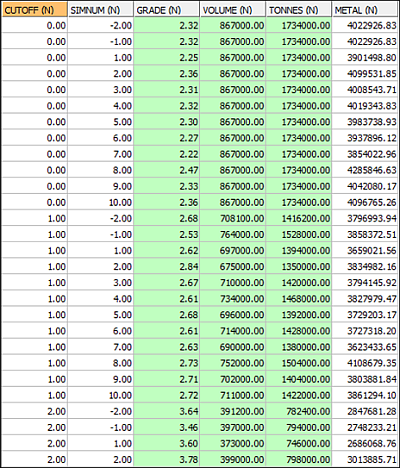Click metal cell 3013885.71
The width and height of the screenshot is (400, 468).
[366, 460]
